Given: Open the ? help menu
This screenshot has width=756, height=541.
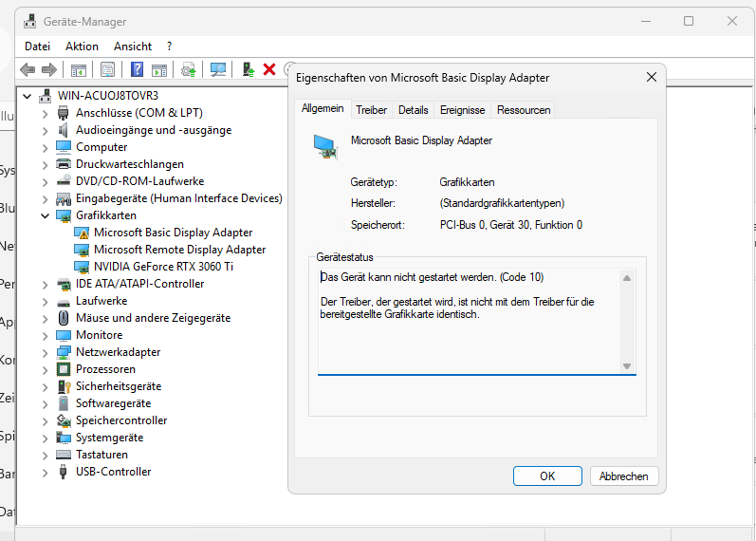Looking at the screenshot, I should tap(169, 47).
